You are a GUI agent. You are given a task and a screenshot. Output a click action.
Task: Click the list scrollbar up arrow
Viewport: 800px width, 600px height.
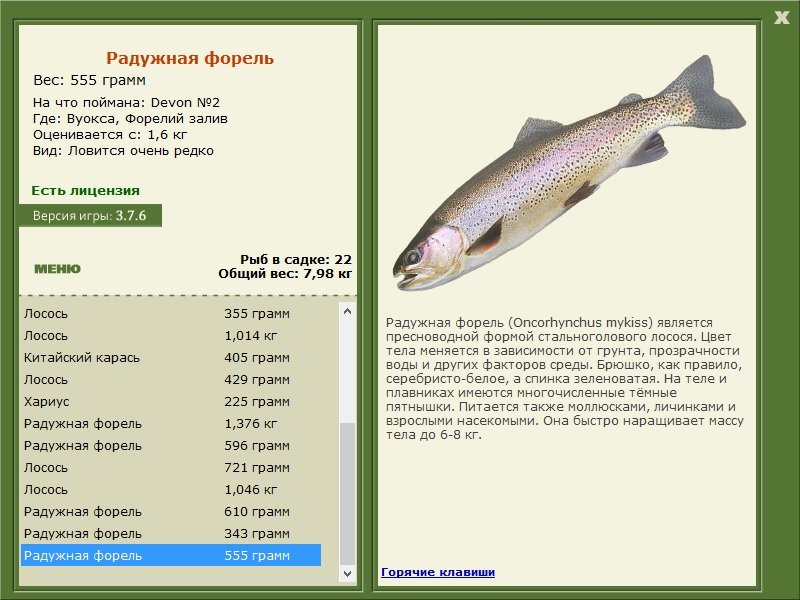click(347, 311)
